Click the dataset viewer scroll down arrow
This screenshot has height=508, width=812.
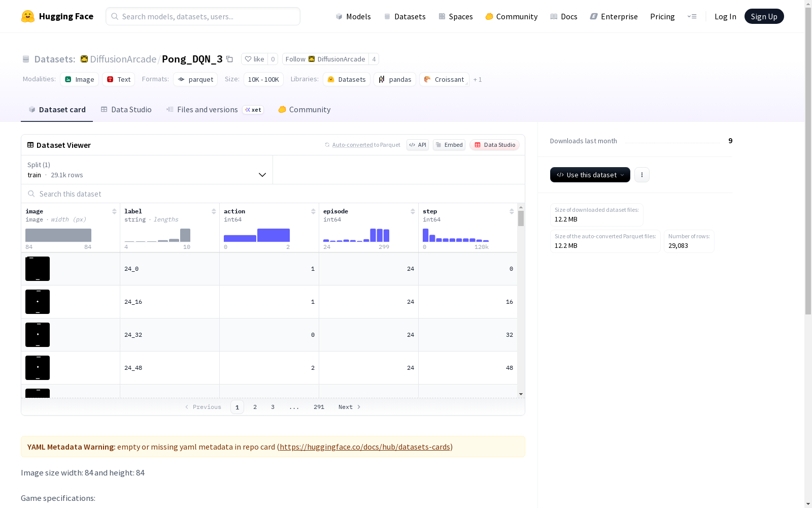coord(521,394)
